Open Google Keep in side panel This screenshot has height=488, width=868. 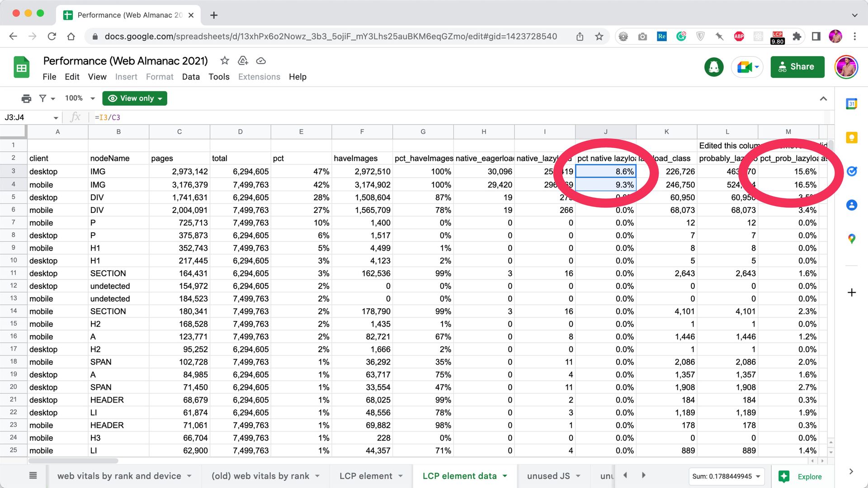(x=852, y=137)
